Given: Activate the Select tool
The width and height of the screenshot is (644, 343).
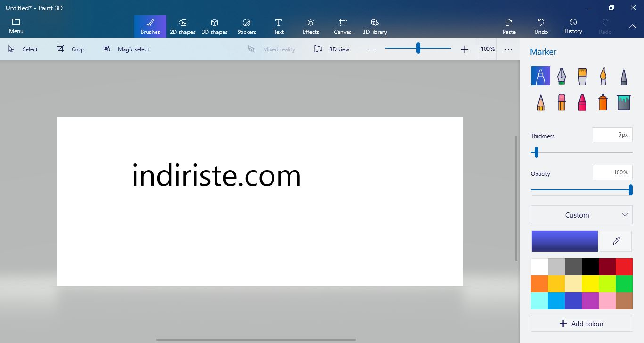Looking at the screenshot, I should click(23, 49).
